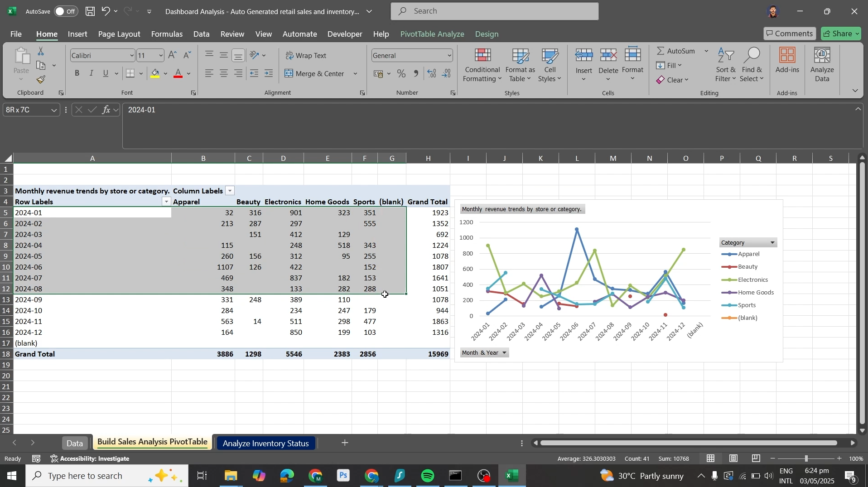Click Insert Function fx icon
The width and height of the screenshot is (868, 487).
(x=106, y=110)
